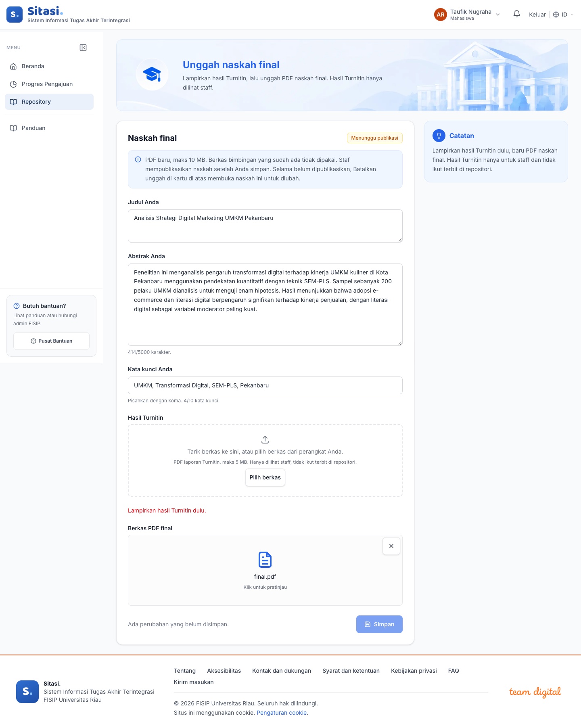
Task: Click the Ada perubahan yang belum disimpan notice
Action: coord(178,624)
